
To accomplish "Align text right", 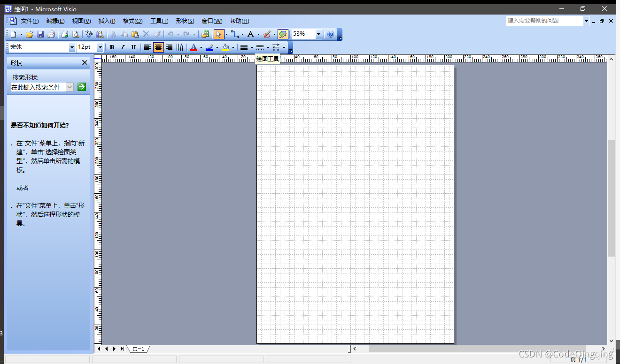I will [169, 47].
